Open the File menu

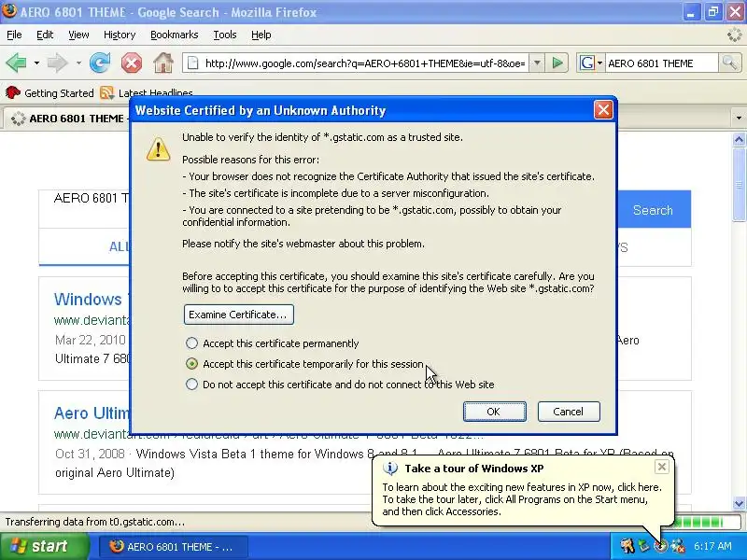[14, 35]
